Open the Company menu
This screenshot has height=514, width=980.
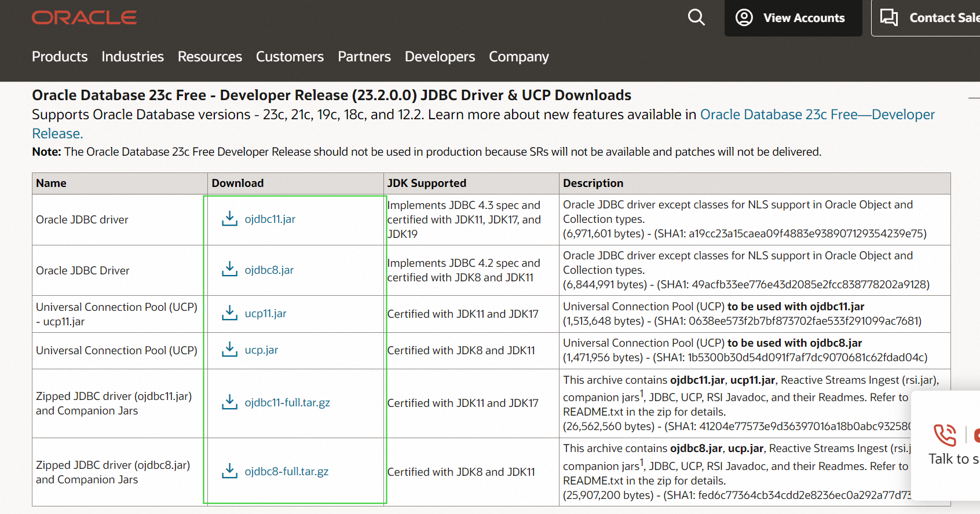(x=519, y=57)
